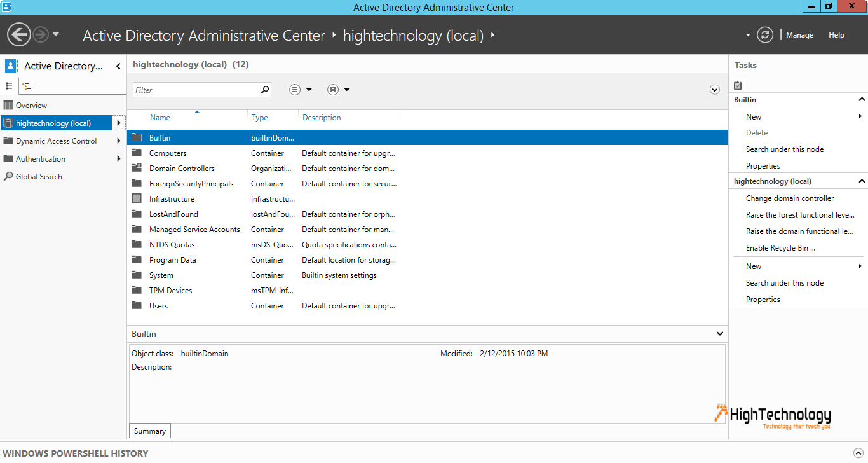The height and width of the screenshot is (463, 868).
Task: Open the Manage menu
Action: [799, 35]
